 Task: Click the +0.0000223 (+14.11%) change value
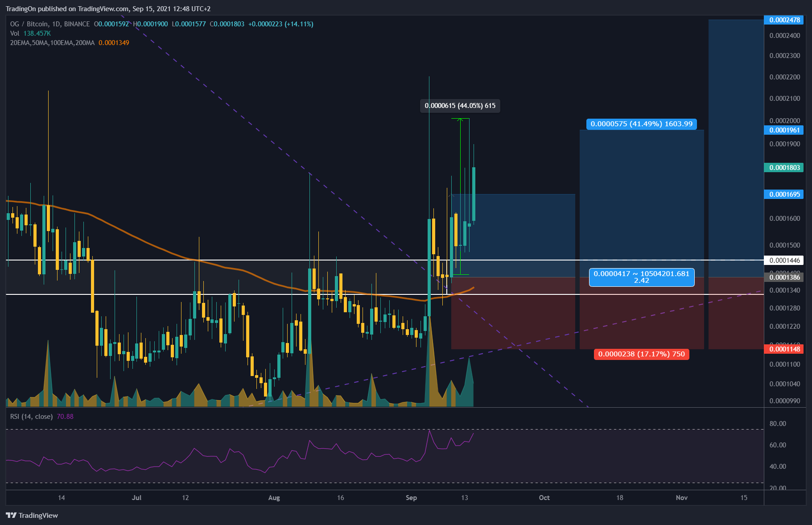point(281,24)
